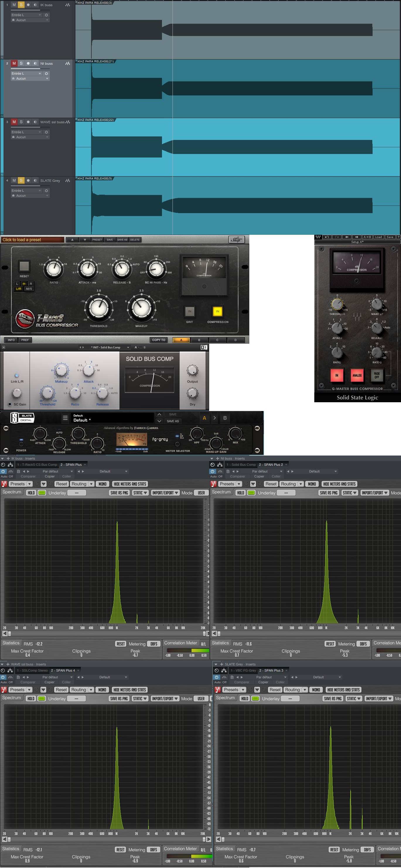401x868 pixels.
Task: Open the T-RackS PREF tab
Action: pyautogui.click(x=25, y=340)
